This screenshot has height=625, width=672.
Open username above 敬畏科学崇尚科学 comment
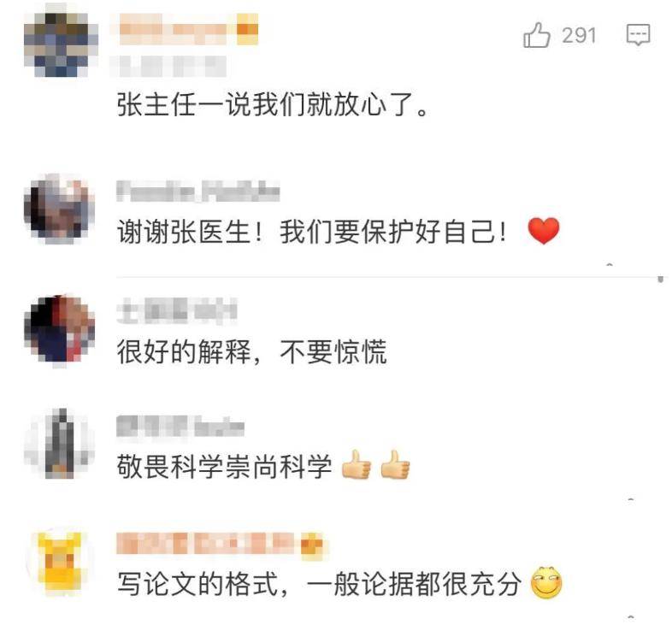(180, 426)
